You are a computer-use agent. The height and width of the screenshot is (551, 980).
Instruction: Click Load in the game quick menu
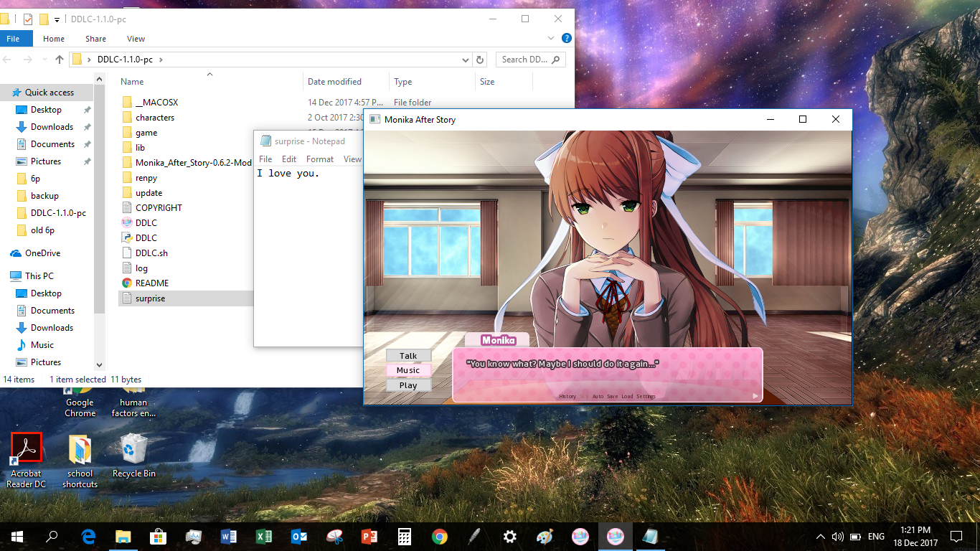[628, 396]
